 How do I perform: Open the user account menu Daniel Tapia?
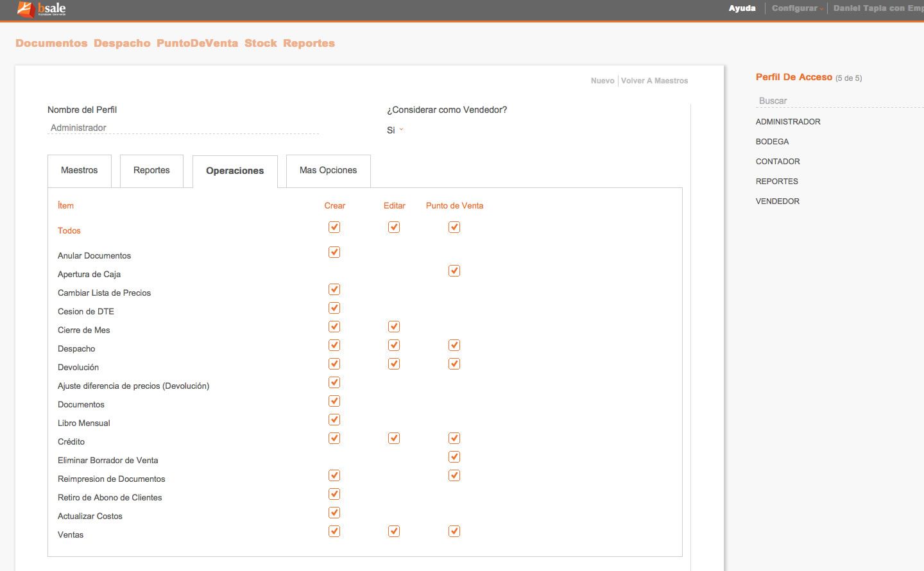877,8
